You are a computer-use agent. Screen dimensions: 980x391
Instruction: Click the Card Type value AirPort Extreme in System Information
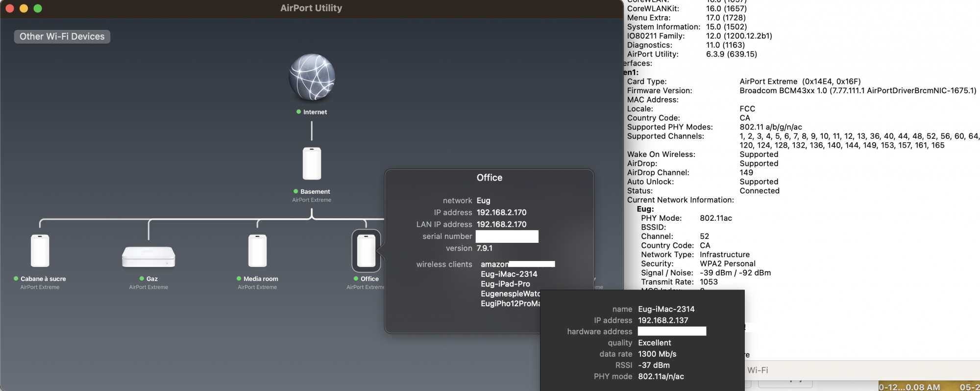pyautogui.click(x=800, y=81)
